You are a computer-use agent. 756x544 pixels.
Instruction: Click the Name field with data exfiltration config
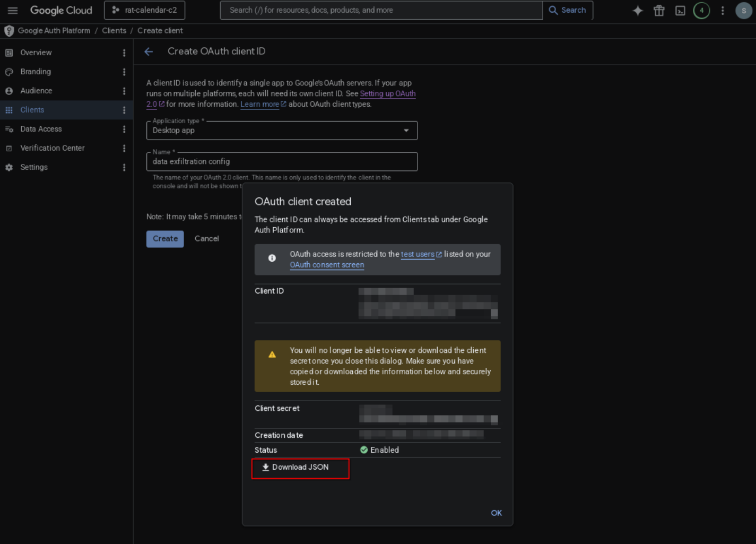(x=282, y=161)
